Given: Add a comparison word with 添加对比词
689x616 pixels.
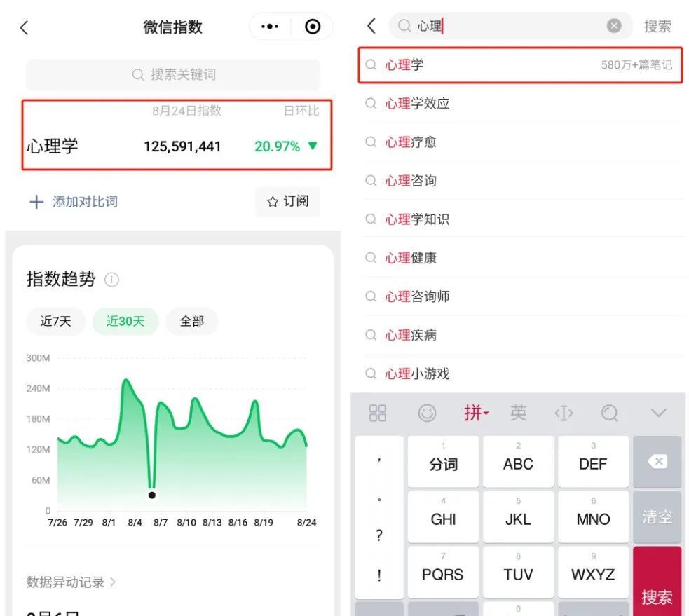Looking at the screenshot, I should 74,202.
